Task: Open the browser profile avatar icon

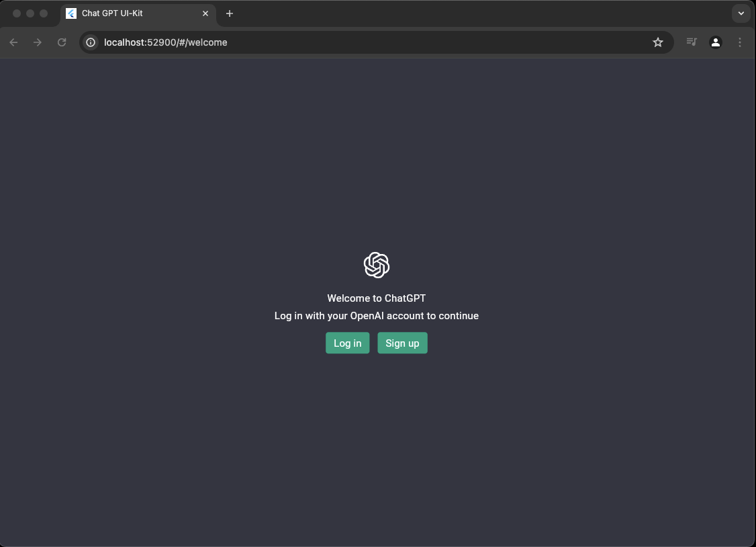Action: (x=716, y=42)
